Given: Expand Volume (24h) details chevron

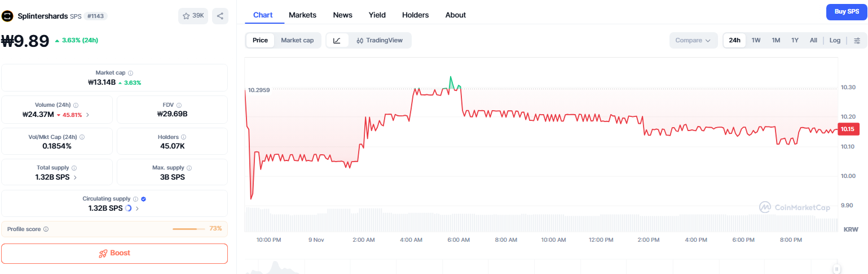Looking at the screenshot, I should (87, 115).
